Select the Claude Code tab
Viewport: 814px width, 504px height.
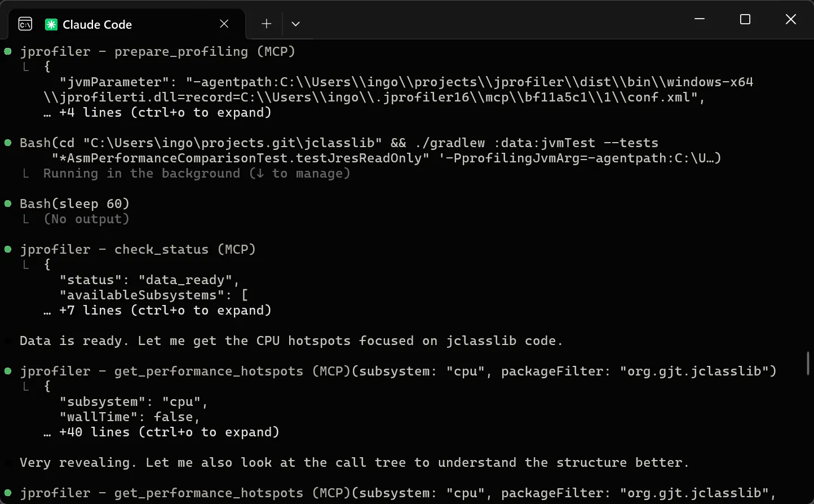[97, 24]
